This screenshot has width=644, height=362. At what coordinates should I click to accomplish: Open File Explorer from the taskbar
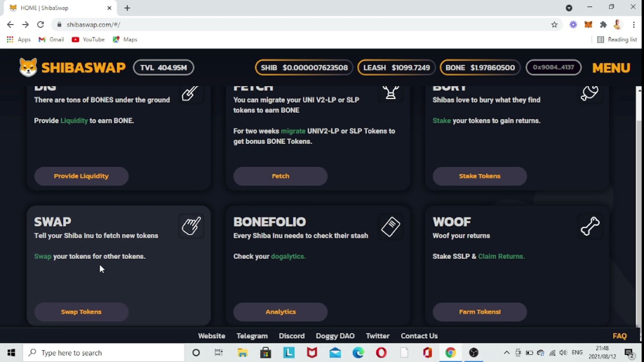[x=243, y=353]
